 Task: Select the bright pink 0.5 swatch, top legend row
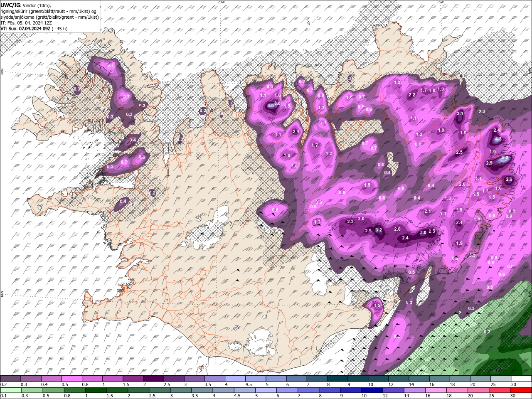[71, 379]
